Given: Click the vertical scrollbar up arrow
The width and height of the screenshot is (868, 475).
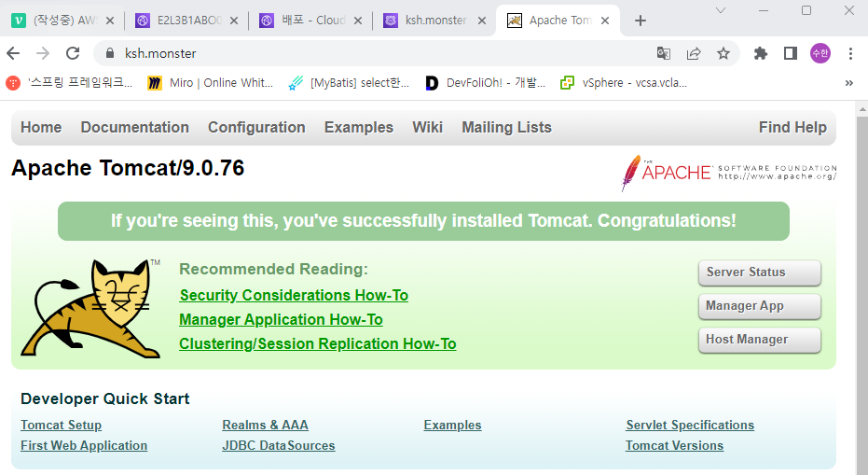Looking at the screenshot, I should [861, 110].
